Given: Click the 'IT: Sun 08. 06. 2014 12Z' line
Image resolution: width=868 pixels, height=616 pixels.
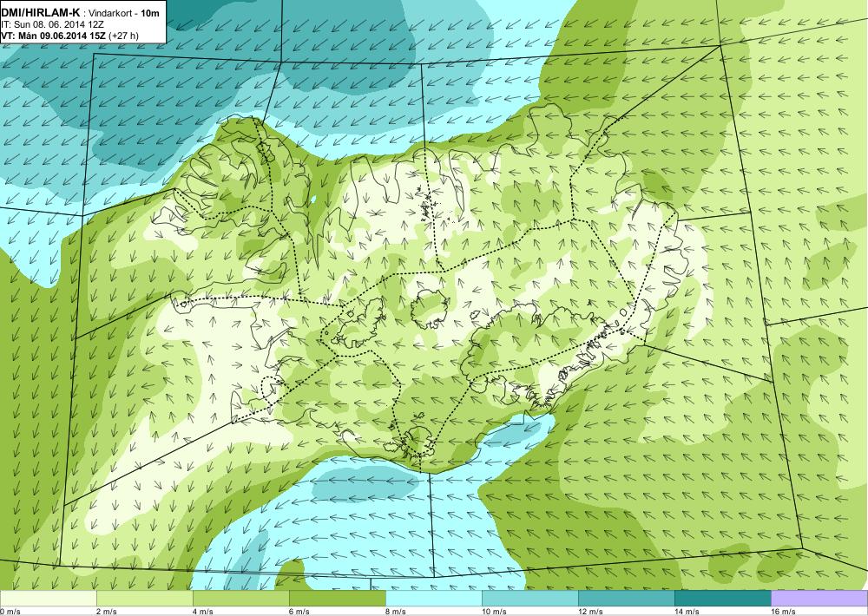Looking at the screenshot, I should tap(53, 24).
